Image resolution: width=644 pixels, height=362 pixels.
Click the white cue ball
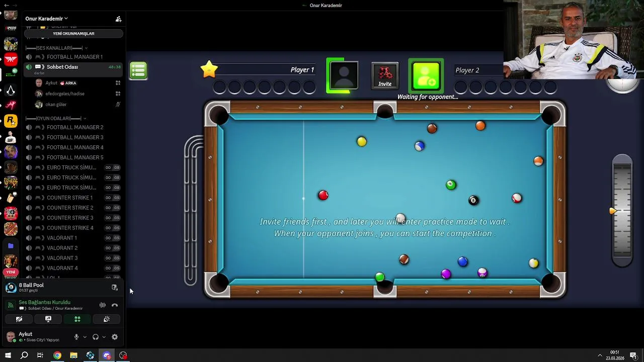[400, 218]
